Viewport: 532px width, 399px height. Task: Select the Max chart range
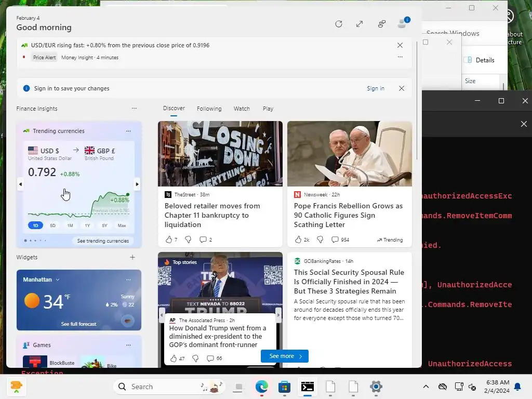pyautogui.click(x=122, y=225)
